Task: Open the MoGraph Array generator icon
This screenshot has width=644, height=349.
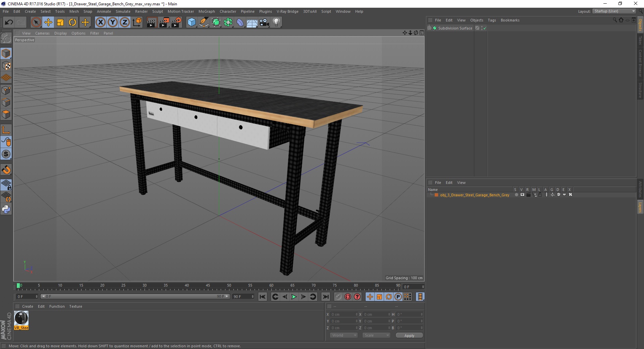Action: pyautogui.click(x=228, y=22)
